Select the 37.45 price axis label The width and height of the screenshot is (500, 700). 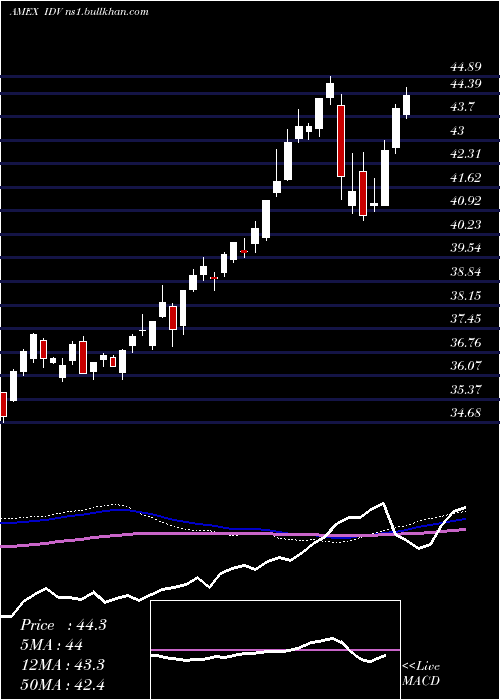(x=466, y=319)
